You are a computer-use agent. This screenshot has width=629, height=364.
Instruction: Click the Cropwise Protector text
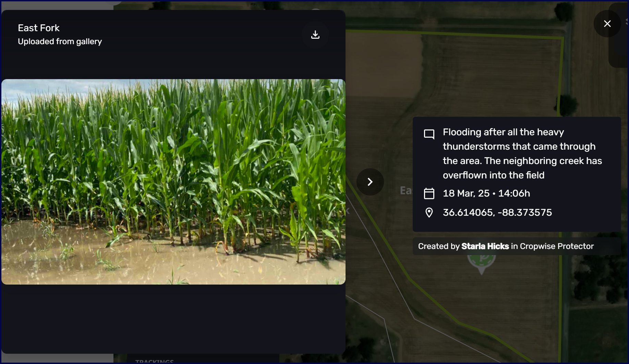[557, 246]
